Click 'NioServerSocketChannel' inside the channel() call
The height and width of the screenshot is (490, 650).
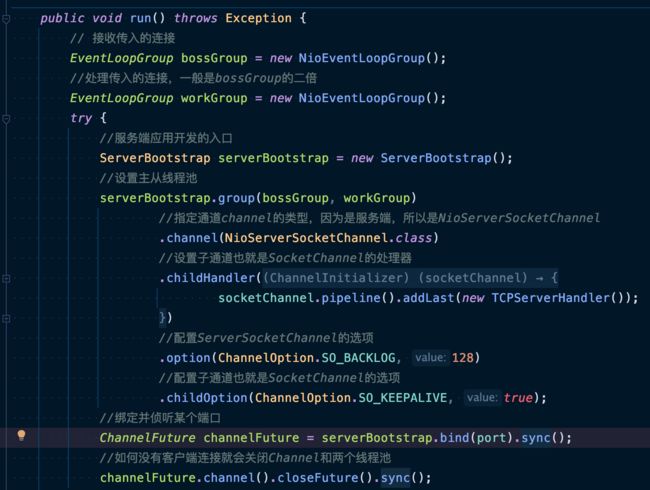click(306, 238)
